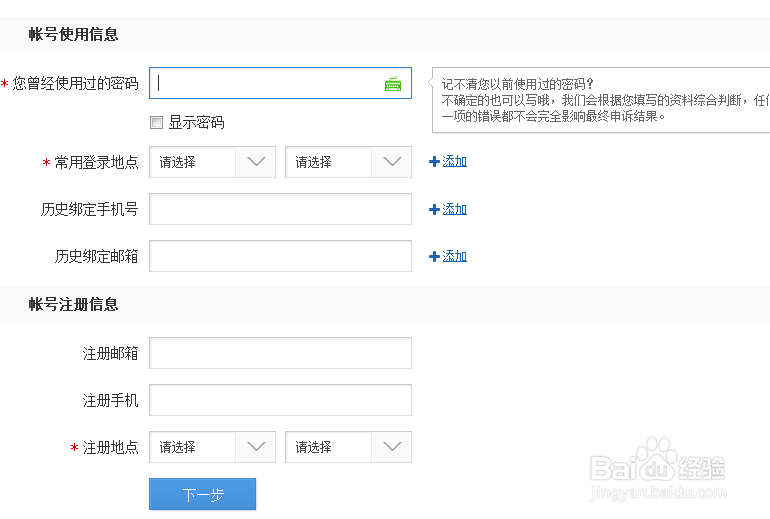Open second 常用登录地点 dropdown

[348, 162]
